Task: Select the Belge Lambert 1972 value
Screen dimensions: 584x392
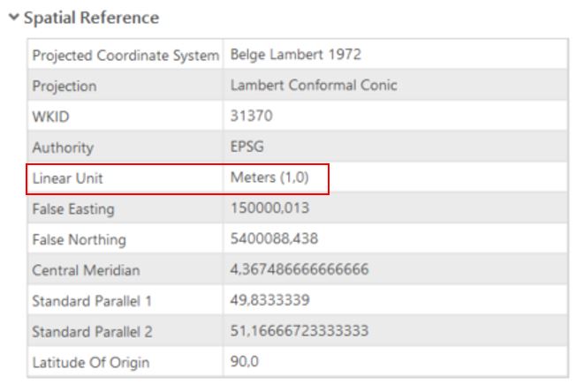Action: tap(284, 56)
